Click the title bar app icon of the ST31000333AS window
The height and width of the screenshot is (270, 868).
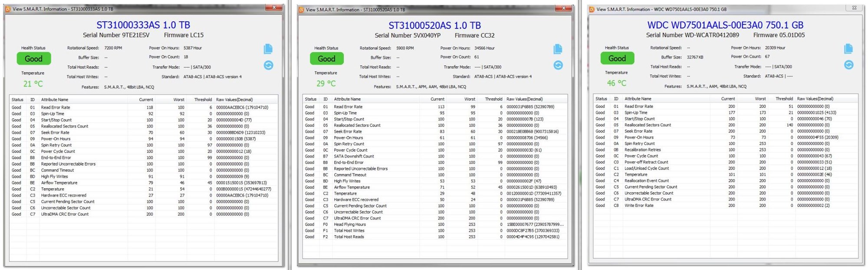click(8, 9)
